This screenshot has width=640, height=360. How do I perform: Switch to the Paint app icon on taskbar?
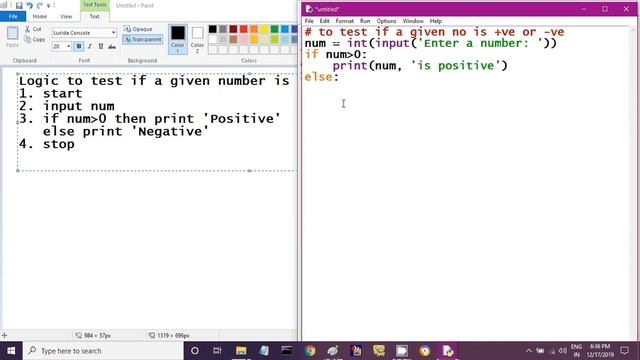click(x=333, y=351)
